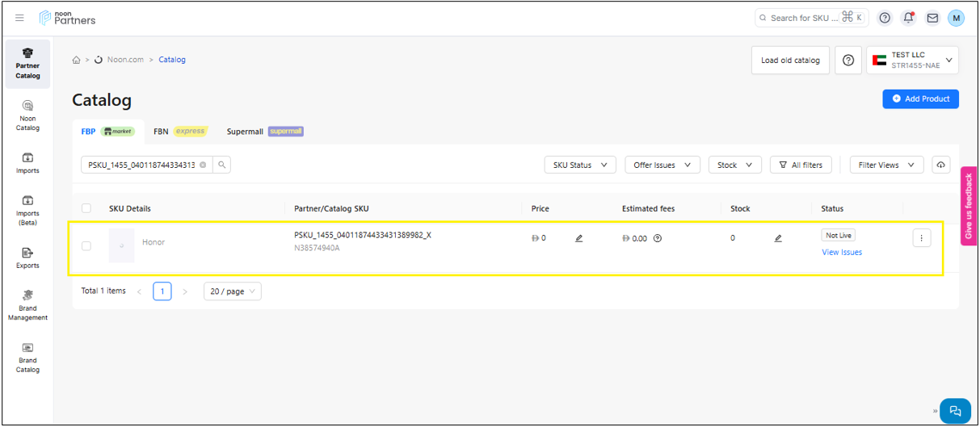Viewport: 980px width, 427px height.
Task: Select the Honor product row checkbox
Action: click(86, 245)
